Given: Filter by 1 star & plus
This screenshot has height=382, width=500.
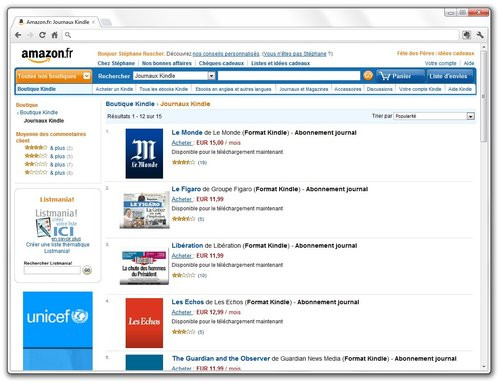Looking at the screenshot, I should tap(48, 173).
